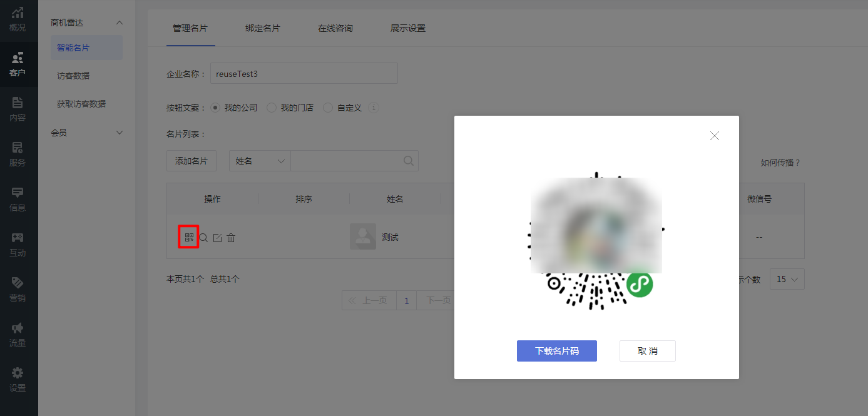This screenshot has height=416, width=868.
Task: Open the 信息 messages sidebar section
Action: (18, 200)
